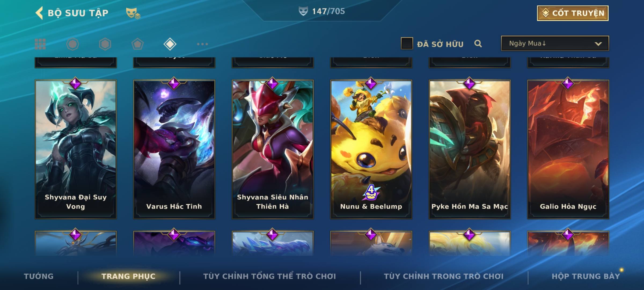644x290 pixels.
Task: Select the Nunu & Beelump skin card
Action: 371,149
